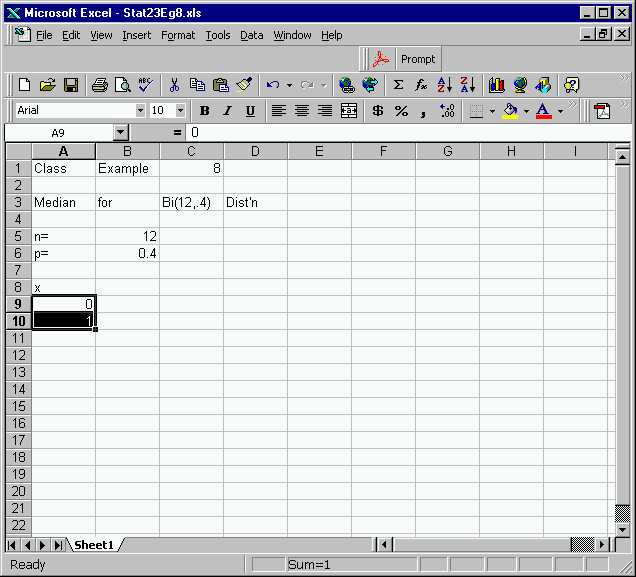Launch the Chart Wizard
Screen dimensions: 636x577
496,85
